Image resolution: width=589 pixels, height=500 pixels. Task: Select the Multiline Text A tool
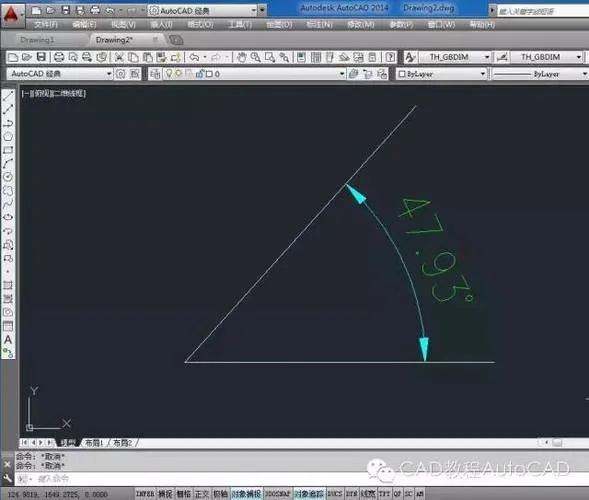pyautogui.click(x=8, y=340)
